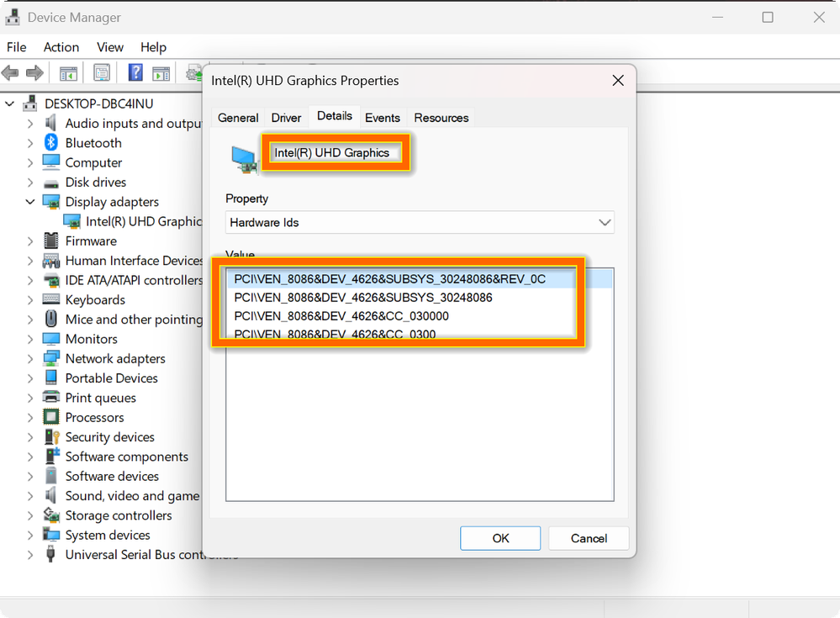Click the Back arrow toolbar icon
Screen dimensions: 840x618
click(x=10, y=73)
